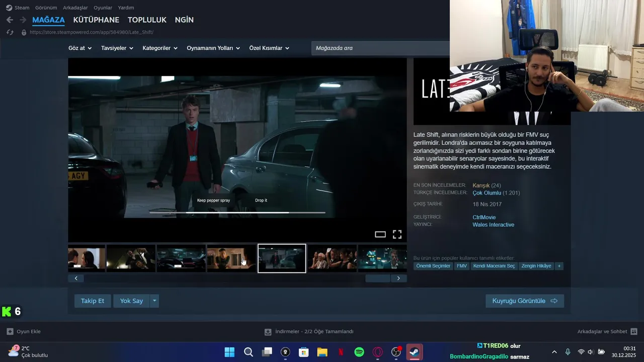644x362 pixels.
Task: Switch to the KÜTÜPHANE tab
Action: pyautogui.click(x=96, y=20)
